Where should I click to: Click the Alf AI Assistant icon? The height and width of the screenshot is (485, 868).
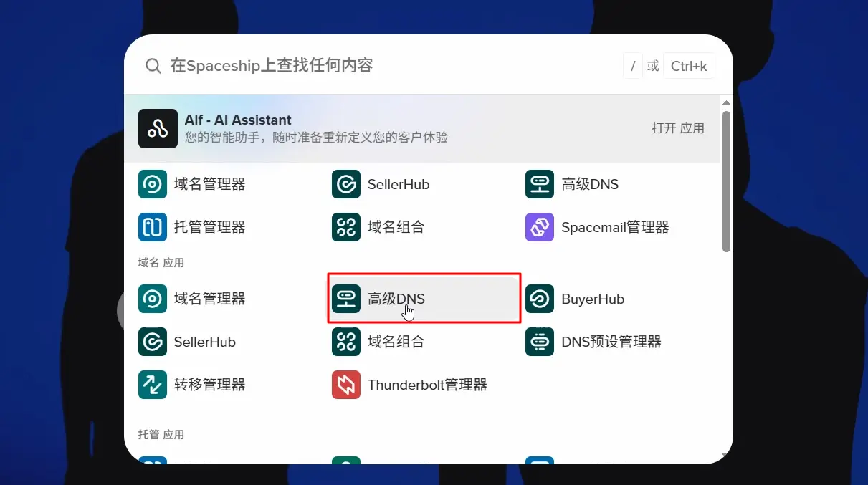click(x=158, y=128)
